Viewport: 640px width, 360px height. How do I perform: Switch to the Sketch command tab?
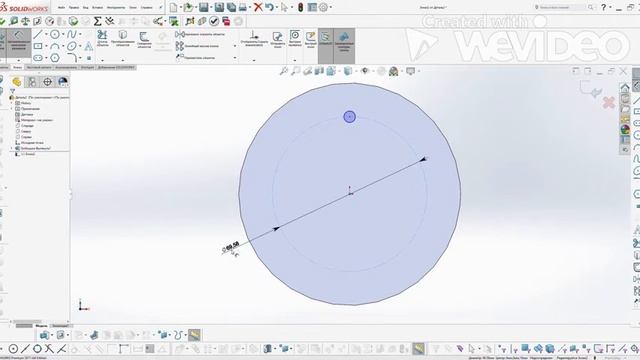point(18,67)
